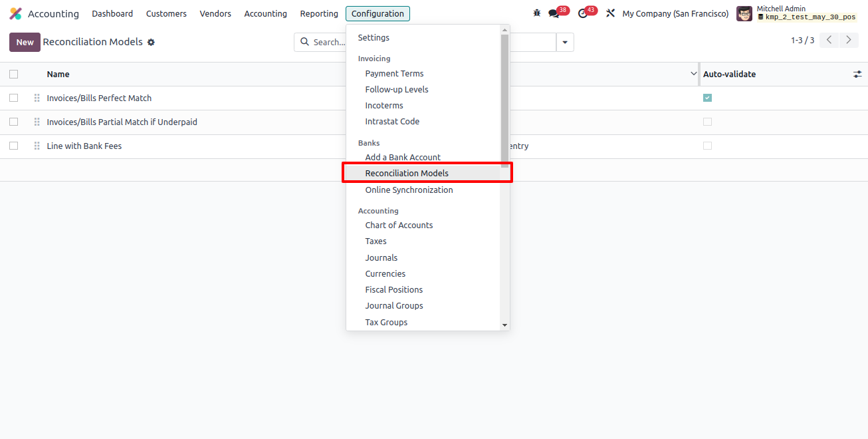Toggle the select-all rows checkbox
This screenshot has width=868, height=439.
coord(13,74)
